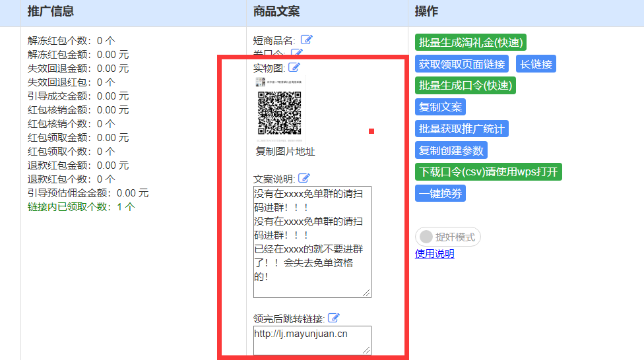Viewport: 644px width, 360px height.
Task: Select the 解冻红包个数: 0 个 row
Action: pyautogui.click(x=71, y=41)
